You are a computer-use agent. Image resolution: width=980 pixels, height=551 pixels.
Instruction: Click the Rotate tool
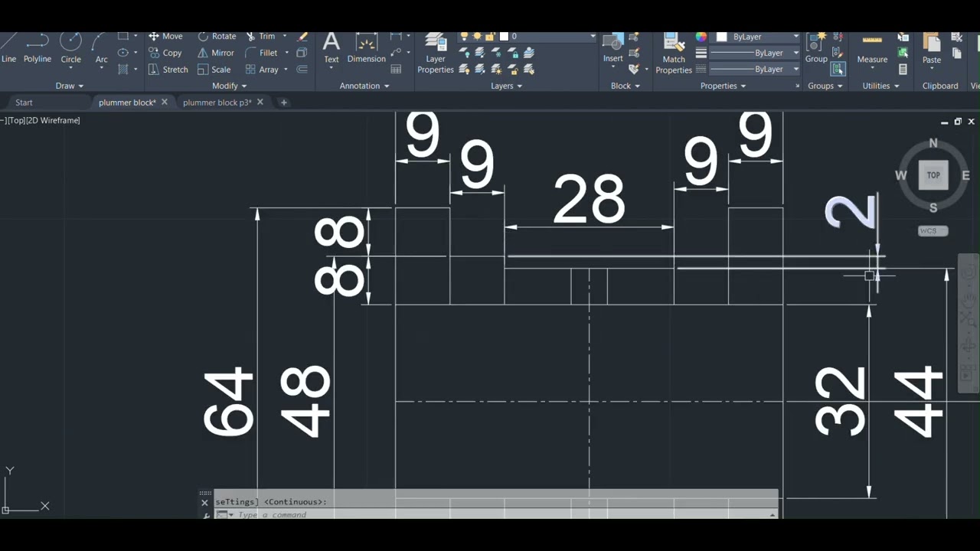[217, 36]
